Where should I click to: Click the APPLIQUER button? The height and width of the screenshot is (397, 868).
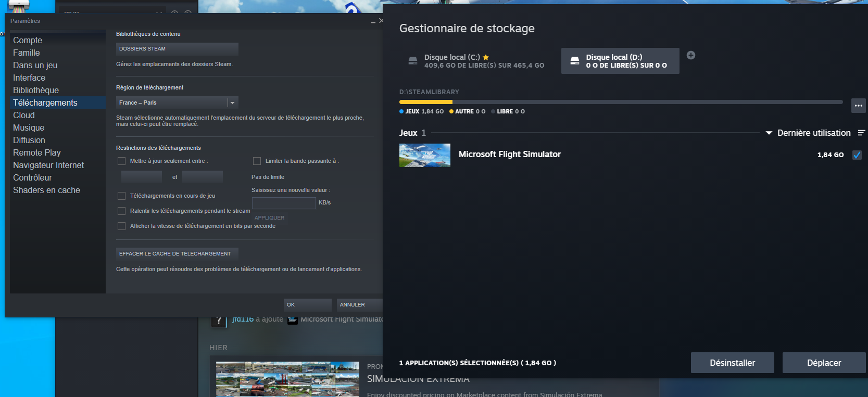click(269, 218)
